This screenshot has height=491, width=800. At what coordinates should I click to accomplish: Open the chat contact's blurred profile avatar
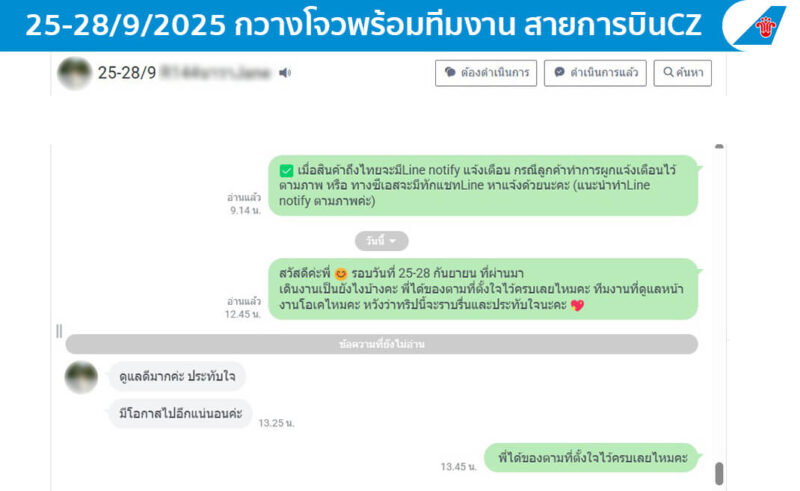pos(74,73)
